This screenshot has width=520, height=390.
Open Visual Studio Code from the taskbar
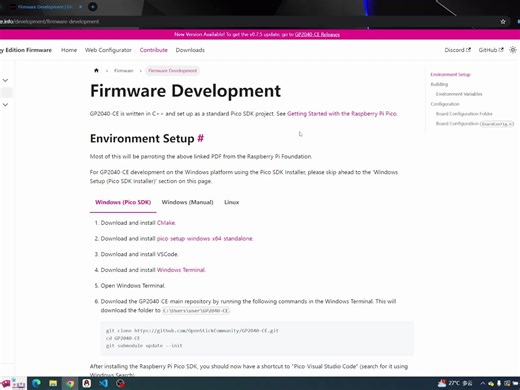point(104,383)
